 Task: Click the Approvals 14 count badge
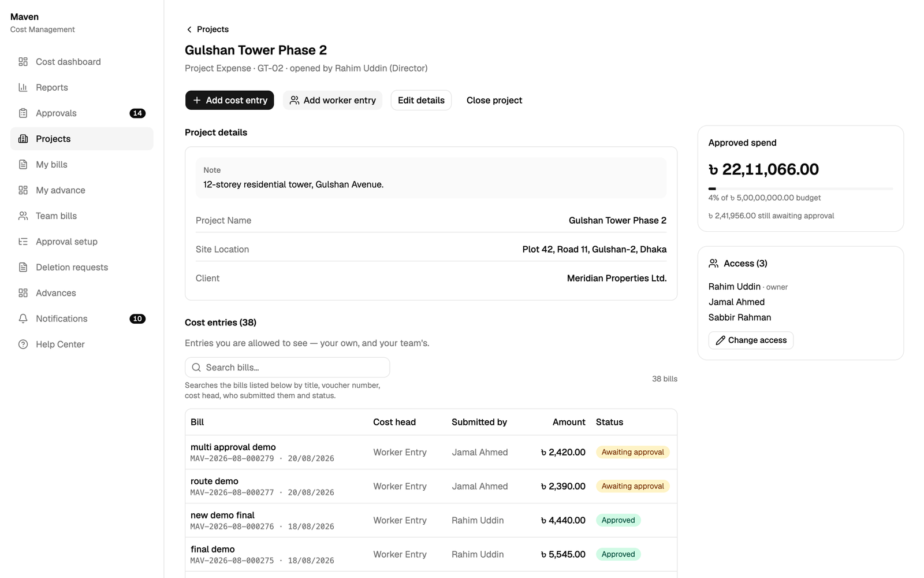[137, 113]
